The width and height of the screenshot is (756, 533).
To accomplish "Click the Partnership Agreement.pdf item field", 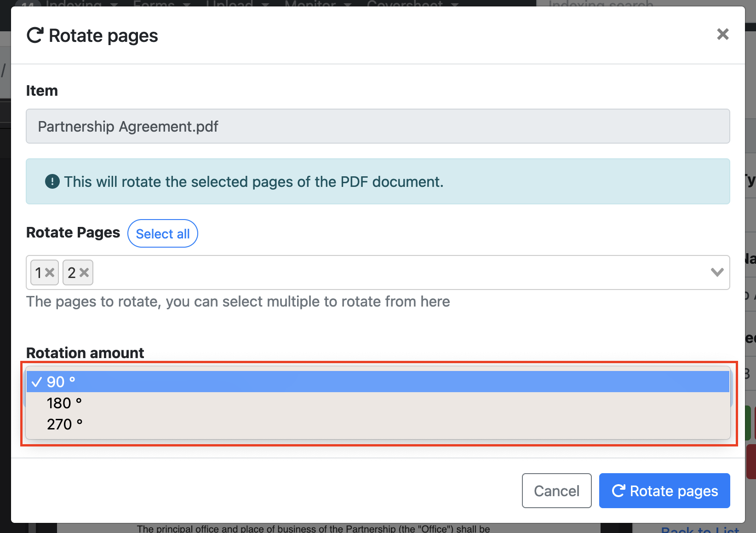I will [x=377, y=126].
